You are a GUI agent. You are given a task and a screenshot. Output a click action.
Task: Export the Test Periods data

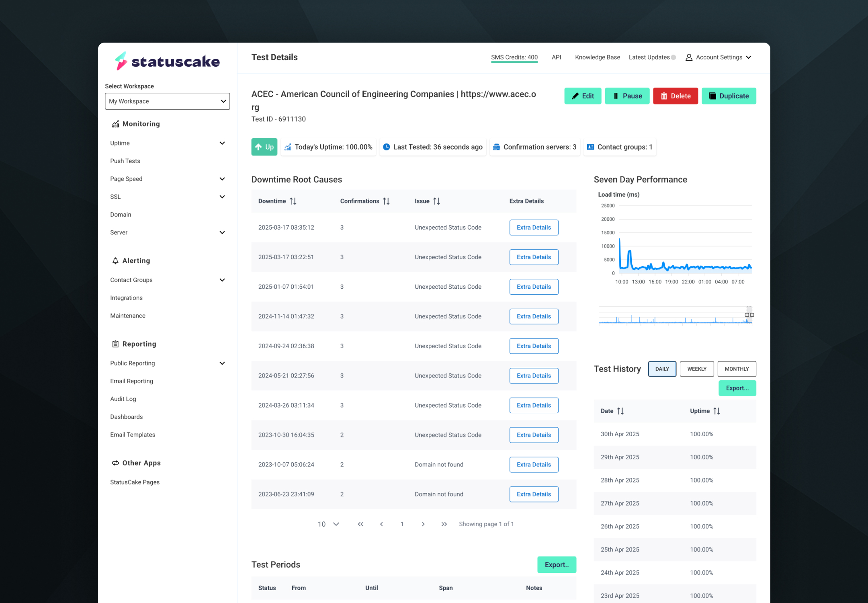[557, 565]
